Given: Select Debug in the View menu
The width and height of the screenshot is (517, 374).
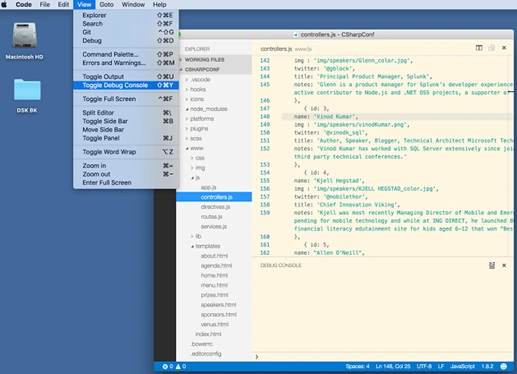Looking at the screenshot, I should [x=126, y=41].
